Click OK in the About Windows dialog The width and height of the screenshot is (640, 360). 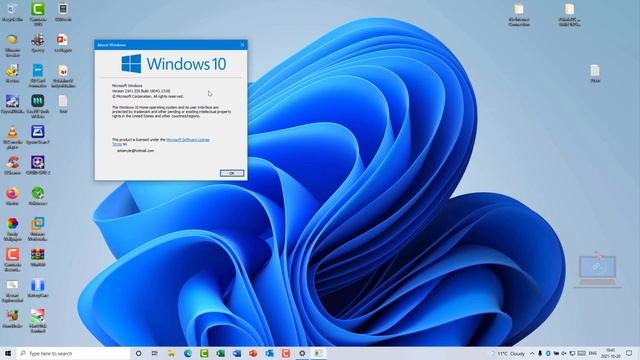232,173
